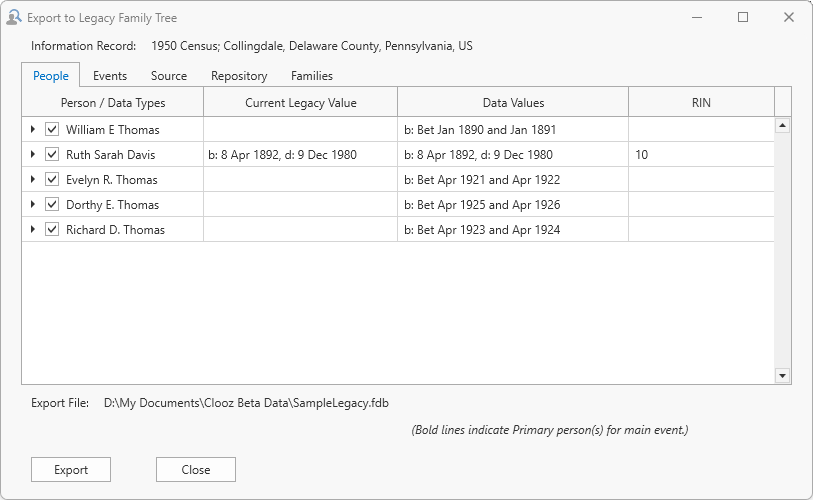Expand the Richard D. Thomas row
Viewport: 813px width, 500px height.
click(33, 230)
